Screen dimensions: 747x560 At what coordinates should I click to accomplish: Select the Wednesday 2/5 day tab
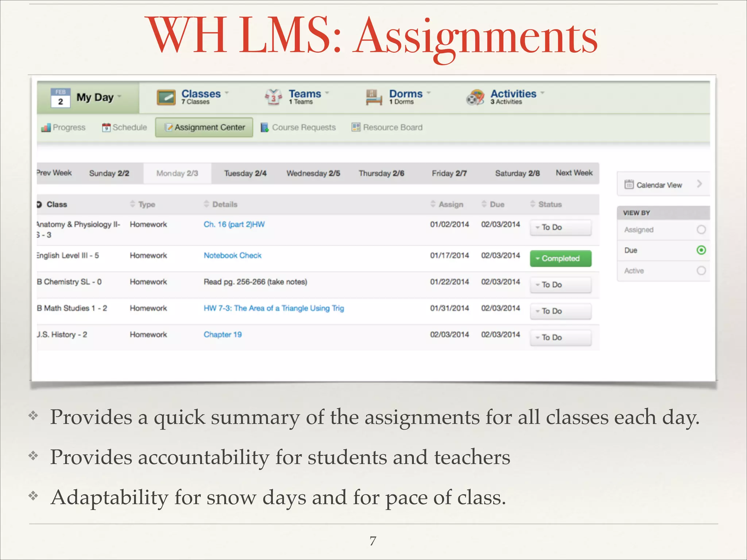pos(313,173)
